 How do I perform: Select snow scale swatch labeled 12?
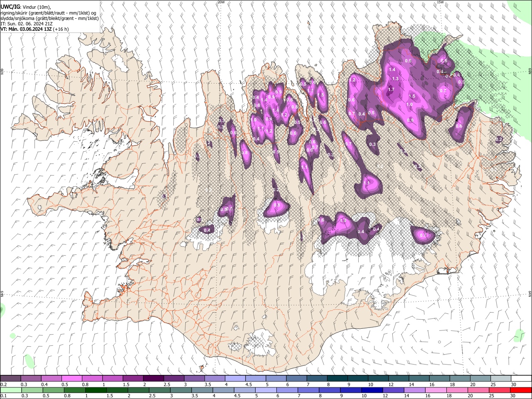tap(399, 378)
